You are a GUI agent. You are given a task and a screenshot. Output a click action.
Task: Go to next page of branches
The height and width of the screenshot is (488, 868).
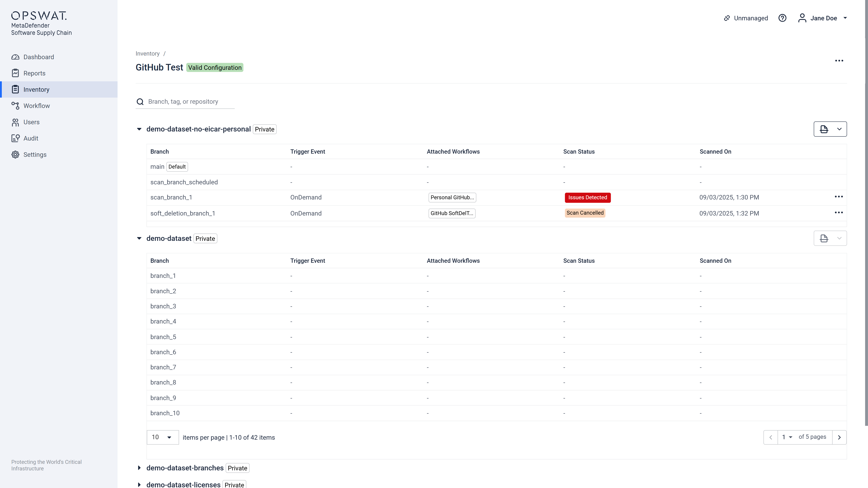coord(839,437)
